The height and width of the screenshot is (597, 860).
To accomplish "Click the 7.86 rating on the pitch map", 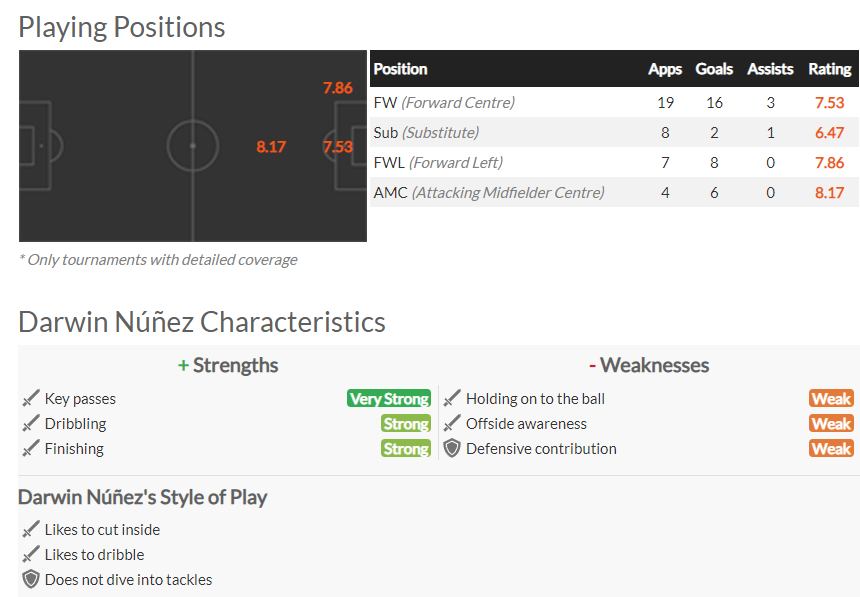I will pos(337,88).
